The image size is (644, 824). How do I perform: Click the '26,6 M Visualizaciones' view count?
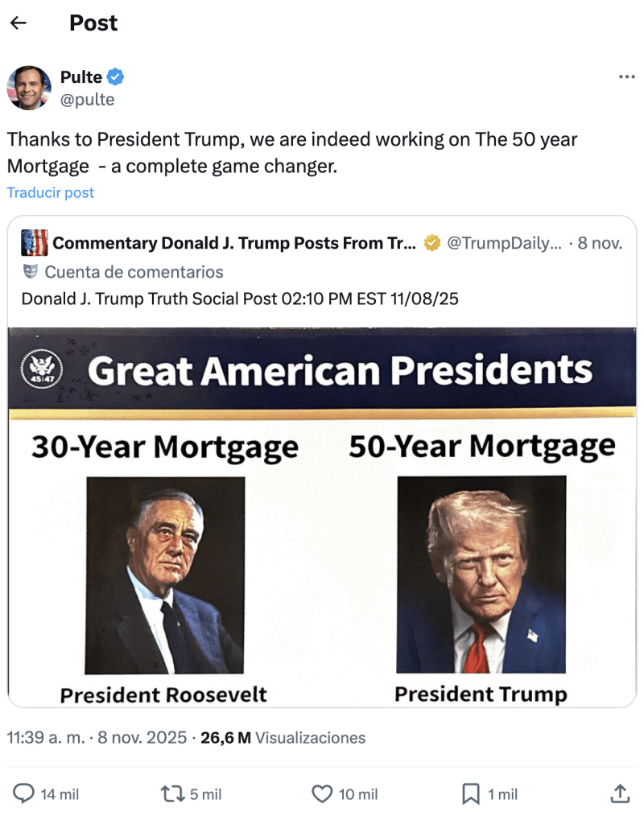[x=283, y=737]
